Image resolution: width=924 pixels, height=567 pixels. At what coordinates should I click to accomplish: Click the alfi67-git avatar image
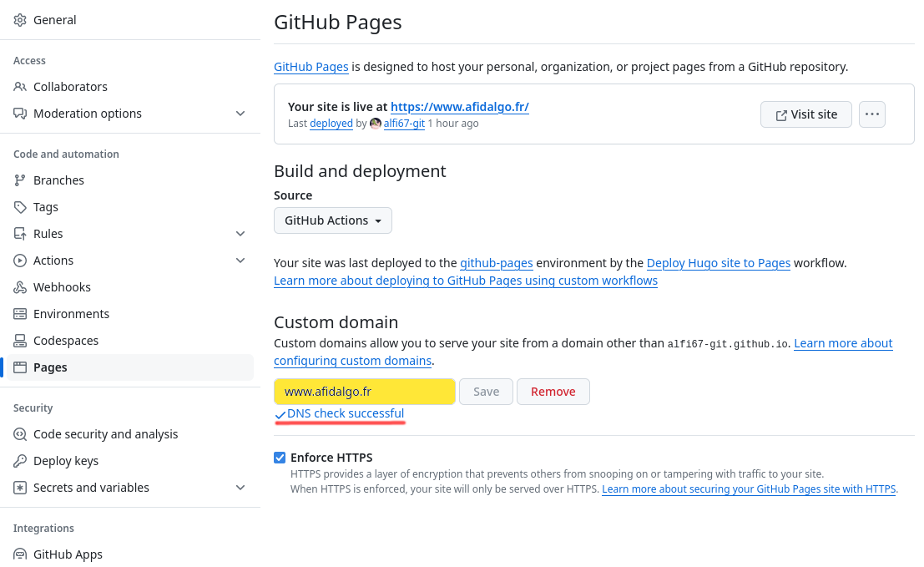[376, 124]
